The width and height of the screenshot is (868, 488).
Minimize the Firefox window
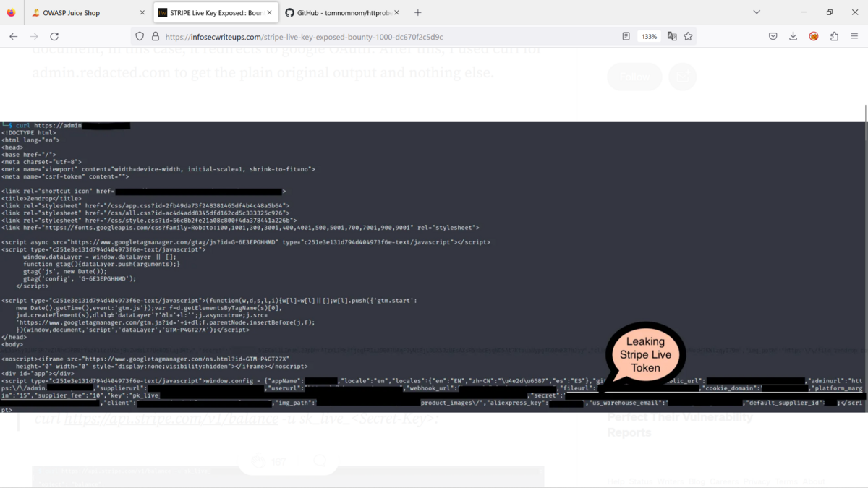point(804,12)
